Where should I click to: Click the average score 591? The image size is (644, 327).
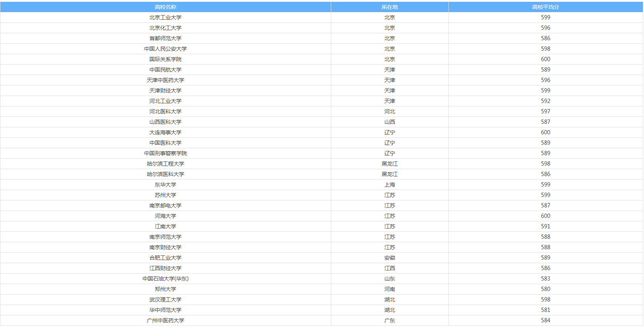(545, 226)
